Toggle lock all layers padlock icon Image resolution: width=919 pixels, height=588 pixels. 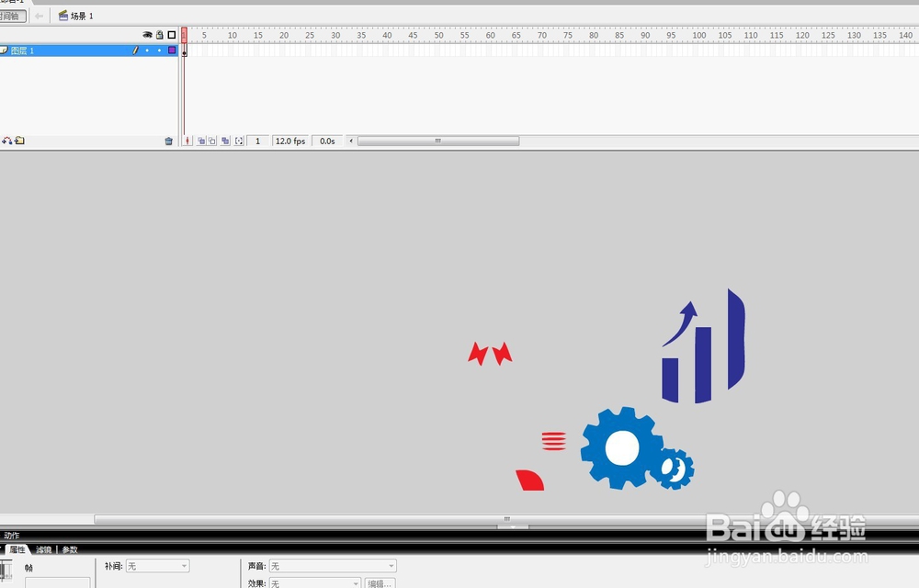tap(159, 35)
